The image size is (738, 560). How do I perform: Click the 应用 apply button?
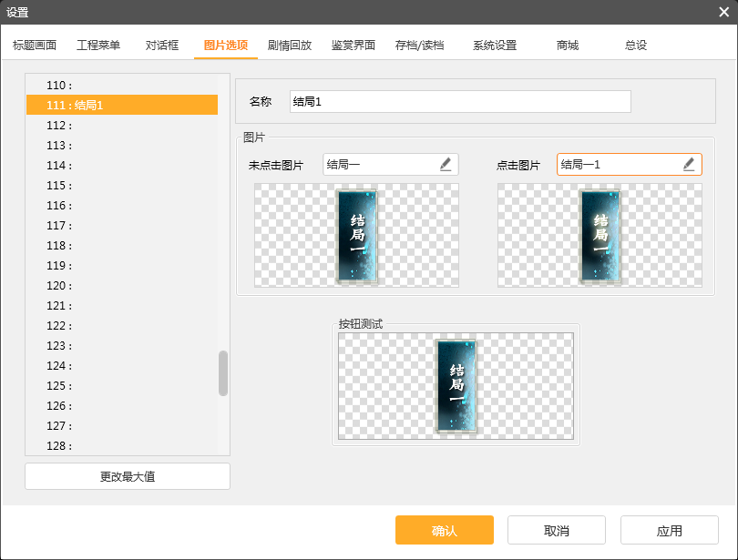tap(671, 530)
